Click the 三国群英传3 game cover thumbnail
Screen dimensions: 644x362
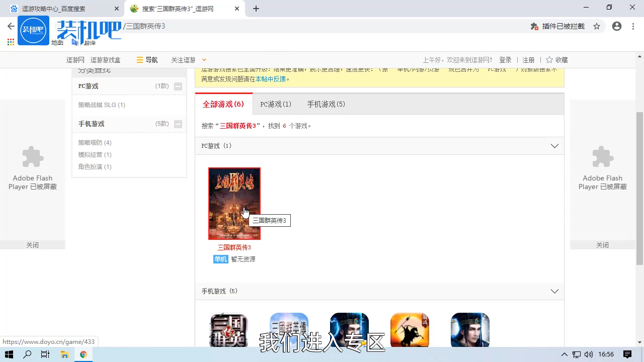pos(234,203)
